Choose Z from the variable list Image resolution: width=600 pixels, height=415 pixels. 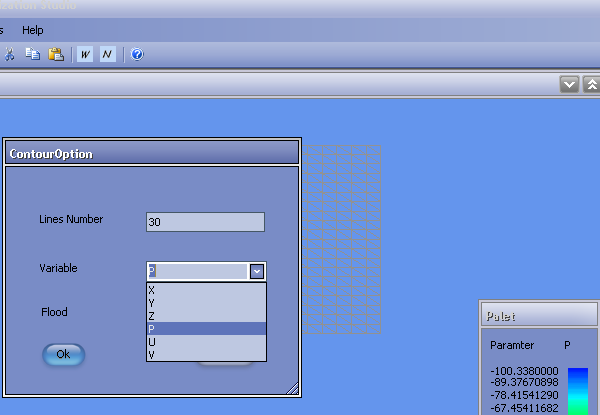206,316
